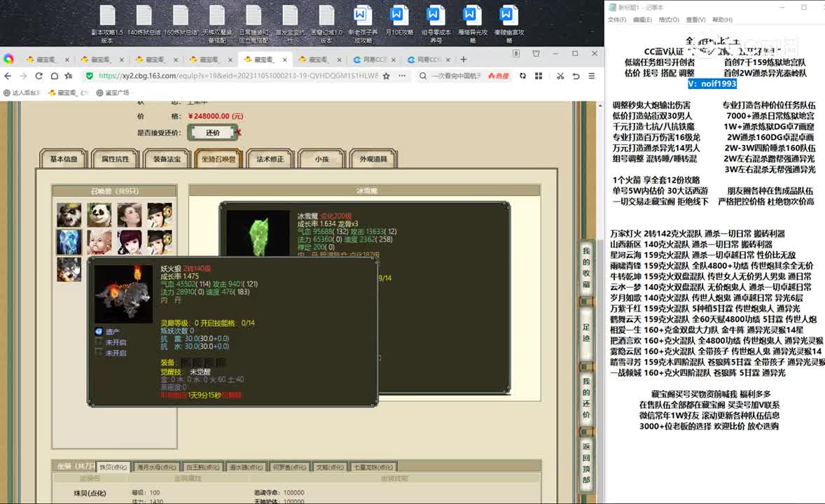This screenshot has height=504, width=825.
Task: Open the 法术修正 tab
Action: tap(270, 159)
